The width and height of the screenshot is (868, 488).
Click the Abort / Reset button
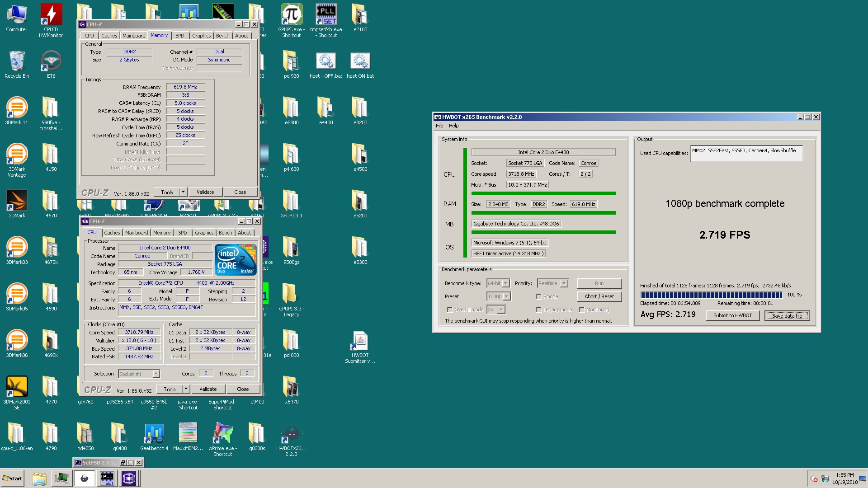pos(599,296)
